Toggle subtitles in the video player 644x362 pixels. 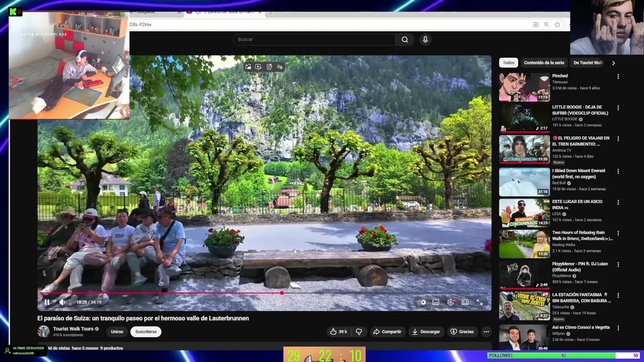(x=436, y=302)
